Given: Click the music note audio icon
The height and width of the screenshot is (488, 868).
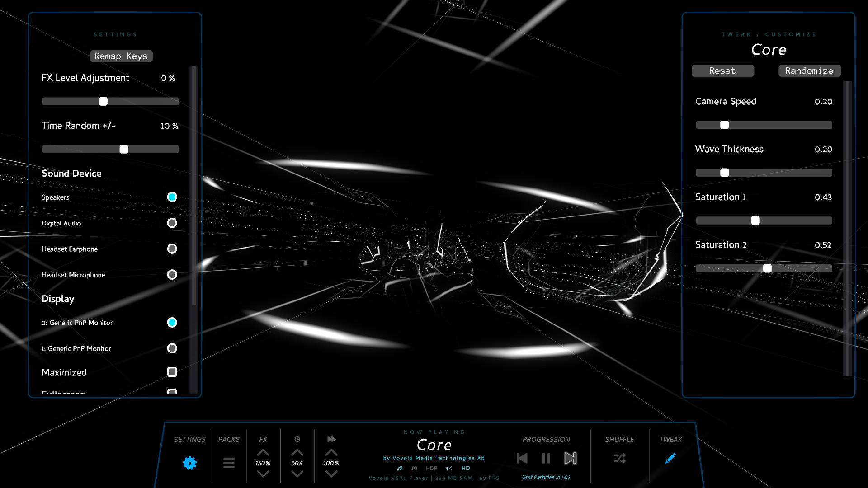Looking at the screenshot, I should (399, 468).
